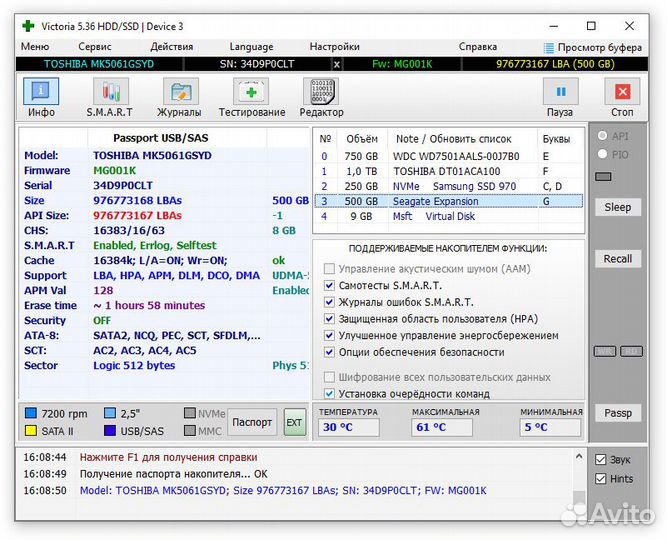Click the Firmware value MG001K in passport
This screenshot has width=667, height=540.
114,171
